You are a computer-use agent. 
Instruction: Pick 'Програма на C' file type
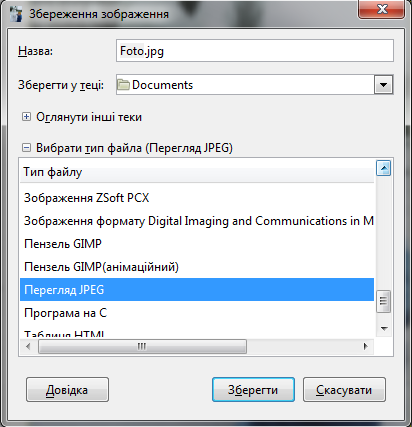(197, 313)
